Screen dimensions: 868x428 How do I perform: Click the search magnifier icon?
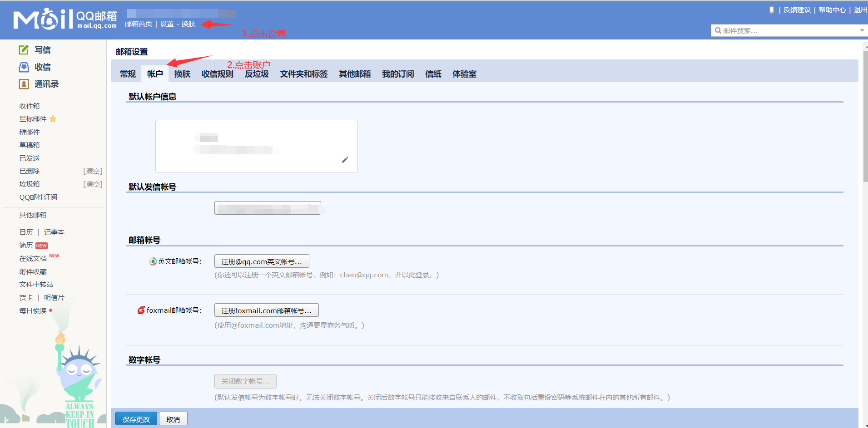click(718, 30)
